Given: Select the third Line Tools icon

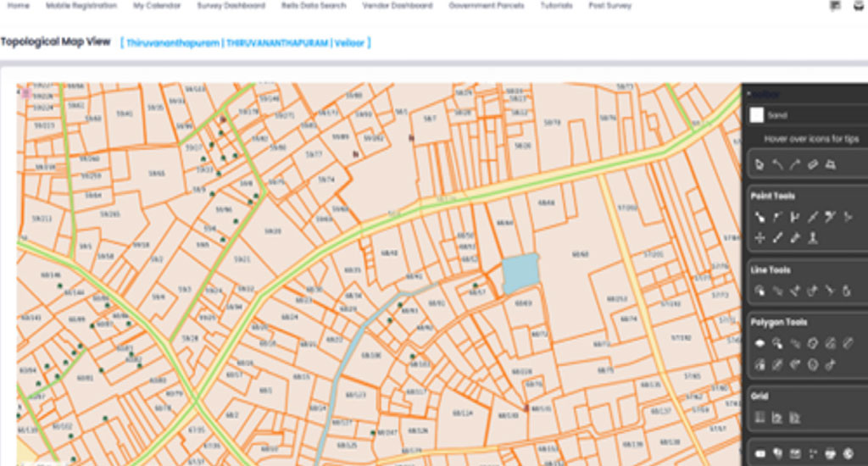Looking at the screenshot, I should (x=795, y=291).
